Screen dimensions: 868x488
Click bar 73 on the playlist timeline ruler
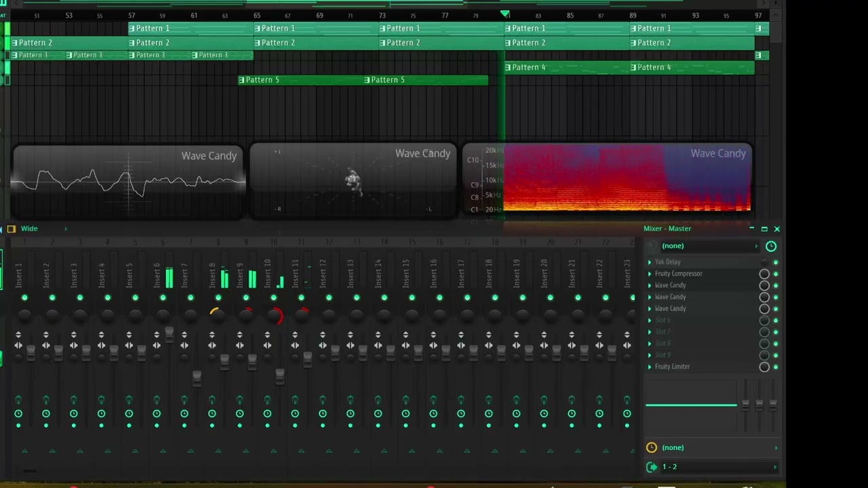[x=382, y=15]
